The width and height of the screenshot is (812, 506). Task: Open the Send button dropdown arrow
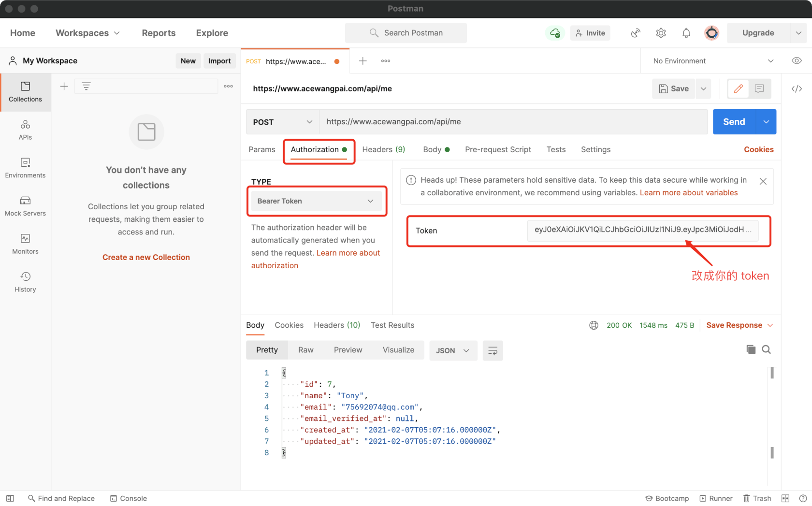(766, 122)
